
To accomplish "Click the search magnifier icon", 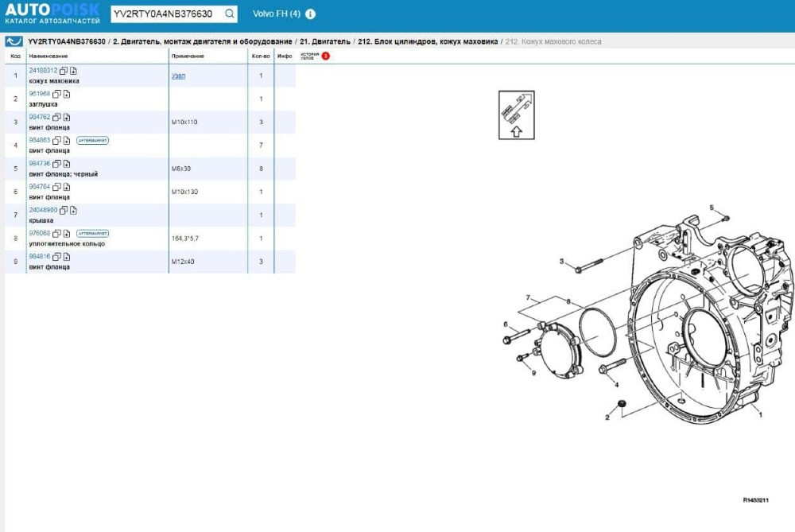I will (x=229, y=14).
